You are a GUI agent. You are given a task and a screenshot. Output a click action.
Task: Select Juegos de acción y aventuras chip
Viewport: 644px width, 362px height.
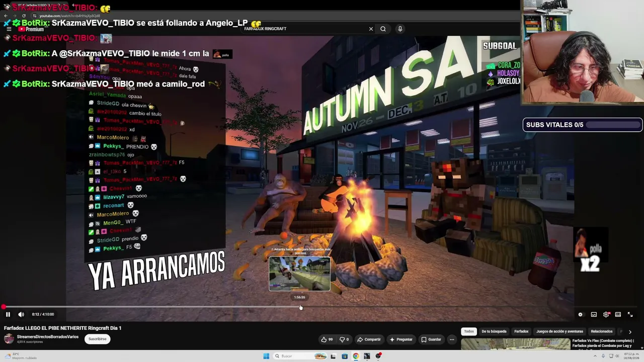tap(559, 331)
